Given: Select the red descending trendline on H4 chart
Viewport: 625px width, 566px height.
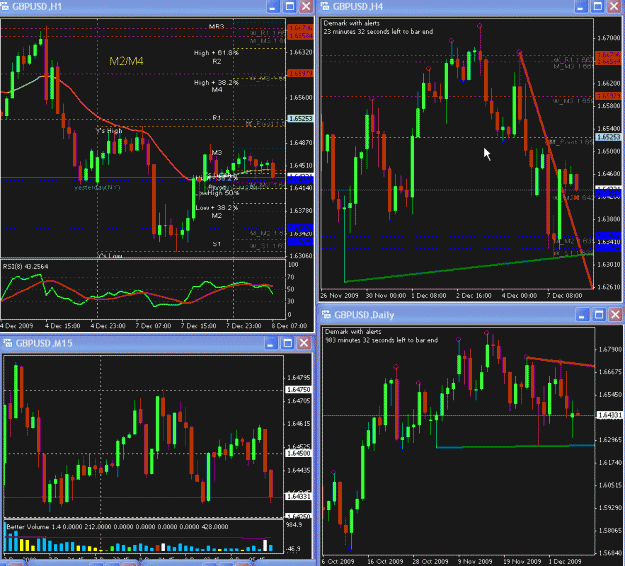Looking at the screenshot, I should click(556, 169).
